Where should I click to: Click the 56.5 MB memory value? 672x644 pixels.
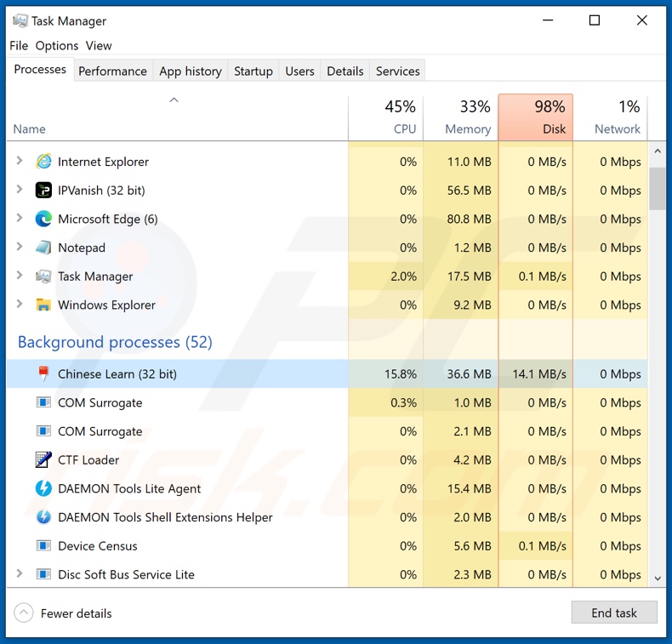(x=470, y=191)
